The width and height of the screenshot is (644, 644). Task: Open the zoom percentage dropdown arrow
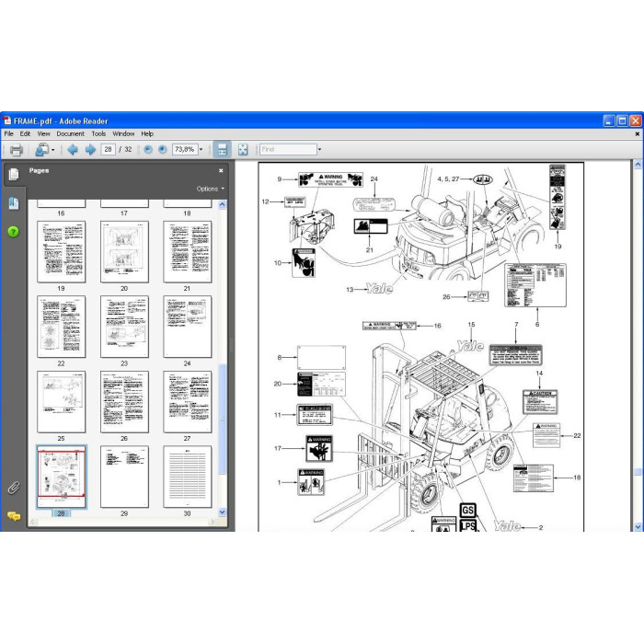pyautogui.click(x=201, y=149)
